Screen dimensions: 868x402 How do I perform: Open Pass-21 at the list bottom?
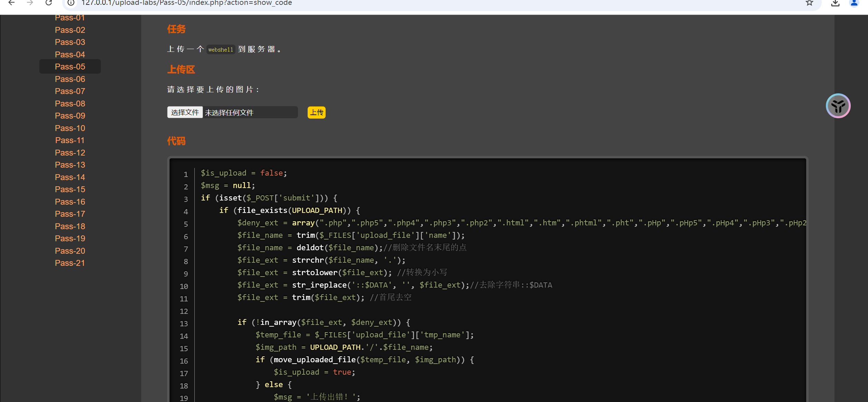tap(70, 263)
